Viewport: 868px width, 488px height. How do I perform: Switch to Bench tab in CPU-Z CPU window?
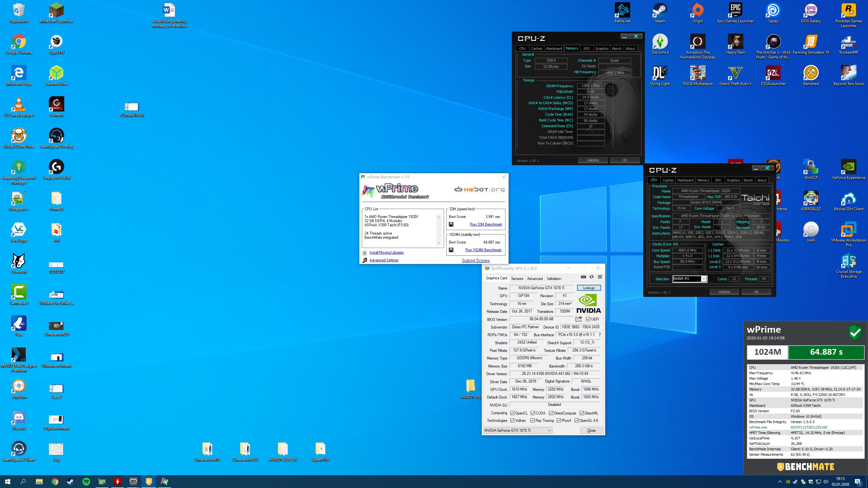[x=748, y=180]
